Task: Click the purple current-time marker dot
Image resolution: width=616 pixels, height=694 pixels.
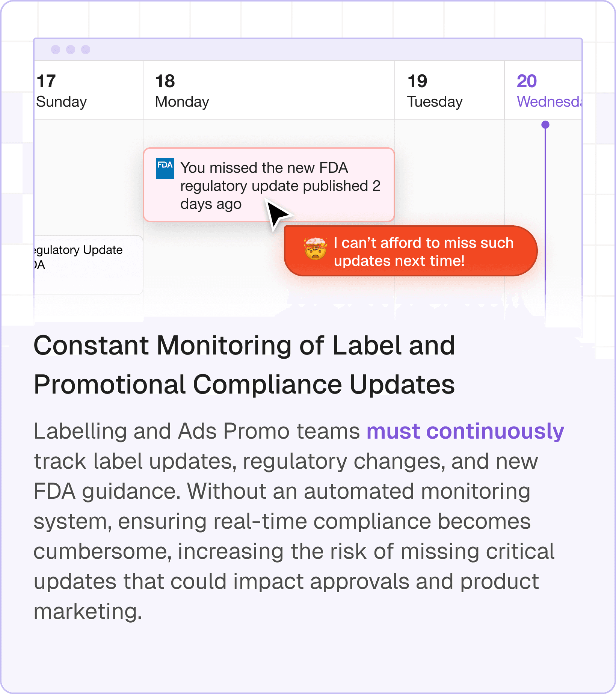Action: [x=545, y=125]
